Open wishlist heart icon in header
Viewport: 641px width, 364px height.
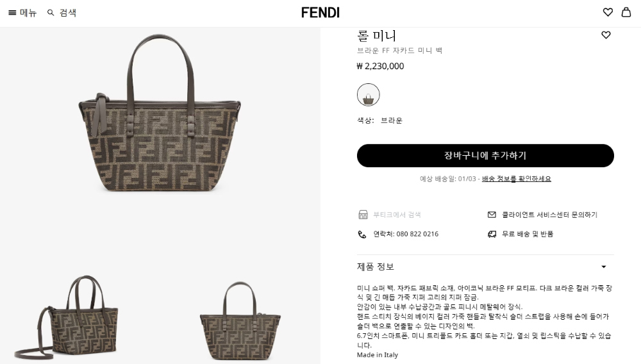click(x=608, y=12)
